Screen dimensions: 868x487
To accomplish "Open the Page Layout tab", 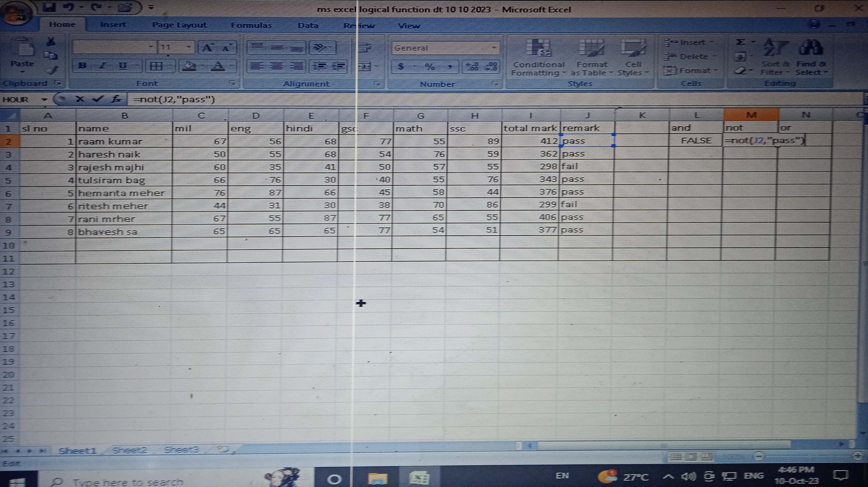I will (x=179, y=25).
